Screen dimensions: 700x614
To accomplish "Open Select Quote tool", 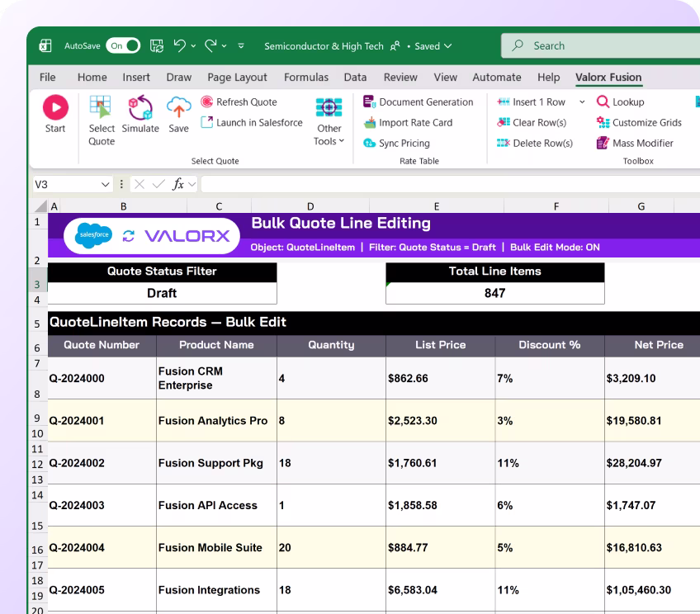I will [x=102, y=120].
